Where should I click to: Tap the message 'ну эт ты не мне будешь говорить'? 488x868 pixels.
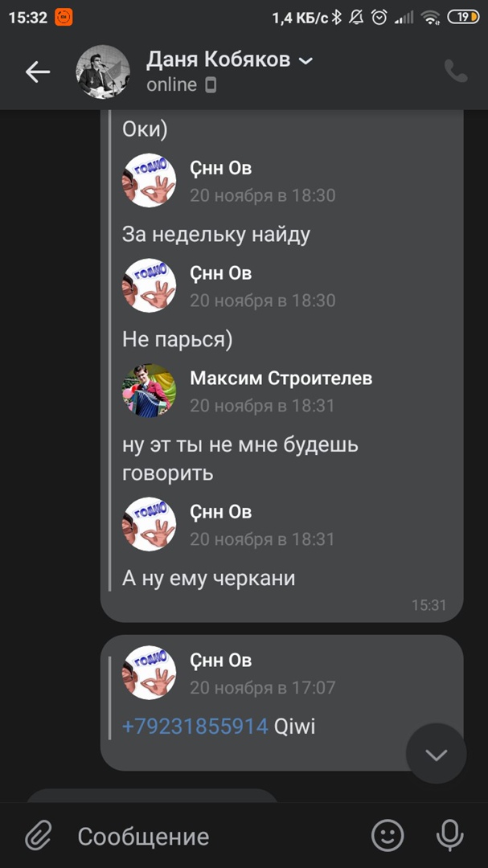240,459
